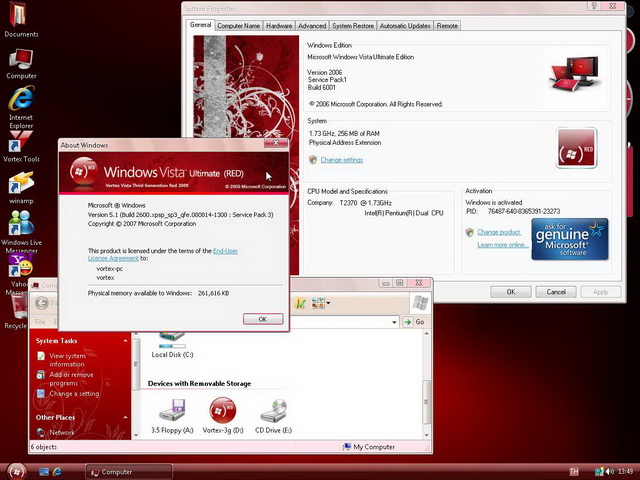Click OK in About Windows dialog

(x=263, y=319)
